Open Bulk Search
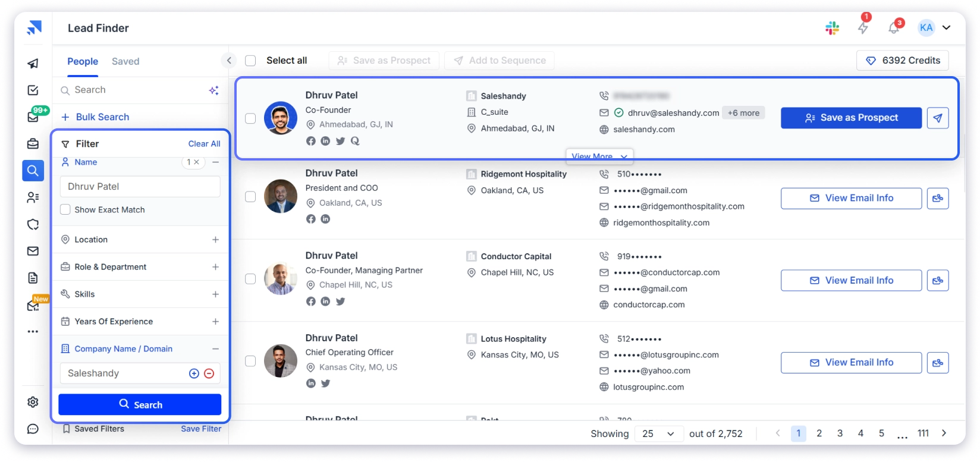Viewport: 980px width, 462px height. pyautogui.click(x=95, y=117)
